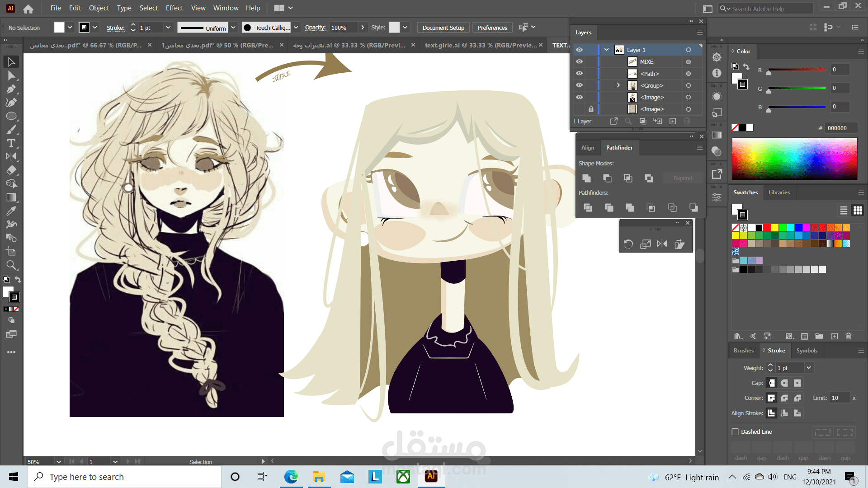The height and width of the screenshot is (488, 868).
Task: Click Rotate icon in floating panel
Action: pyautogui.click(x=628, y=244)
